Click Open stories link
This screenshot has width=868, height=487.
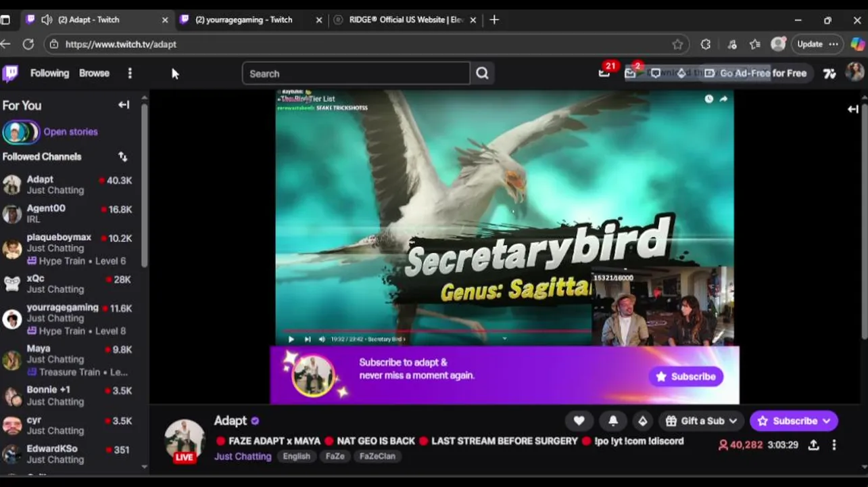pyautogui.click(x=70, y=132)
